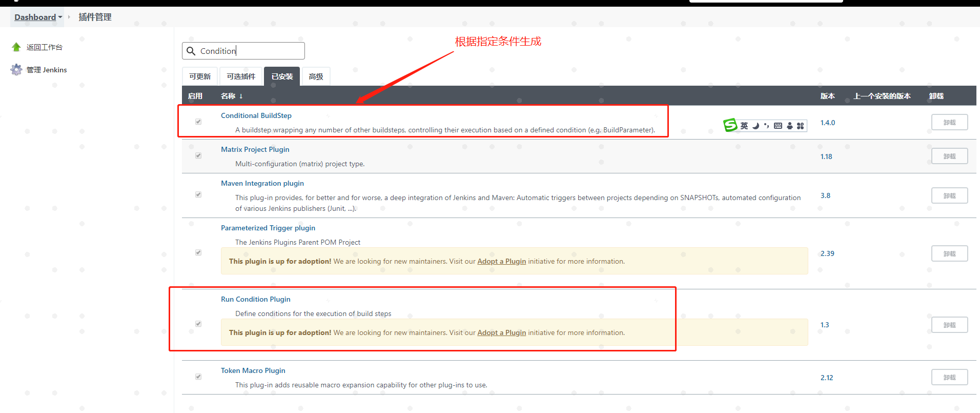Open the Parameterized Trigger plugin link
Viewport: 980px width, 413px height.
click(268, 228)
